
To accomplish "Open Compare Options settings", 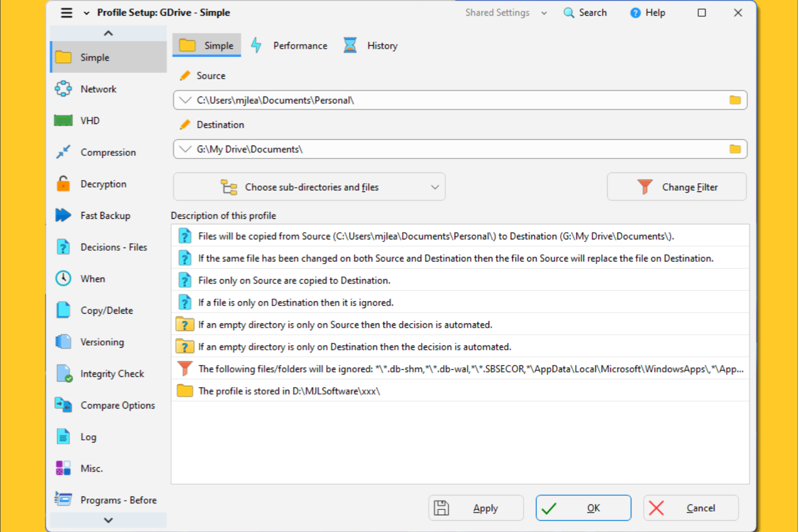I will tap(118, 405).
